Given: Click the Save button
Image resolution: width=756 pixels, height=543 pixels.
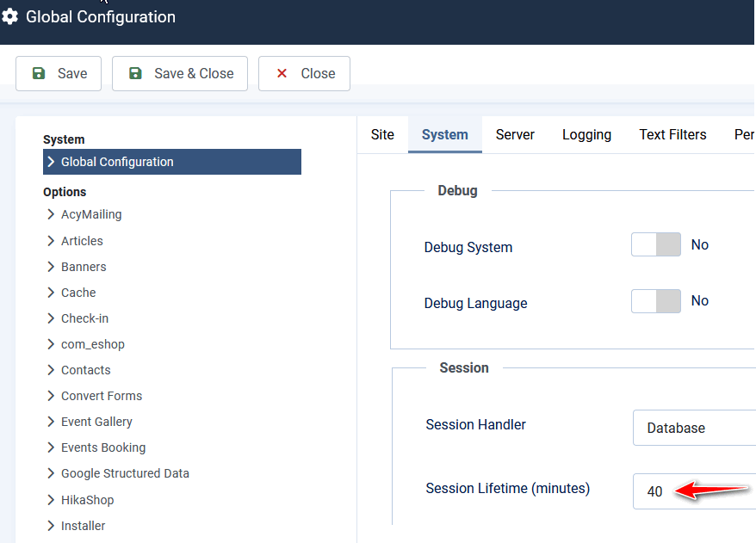Looking at the screenshot, I should pos(59,73).
